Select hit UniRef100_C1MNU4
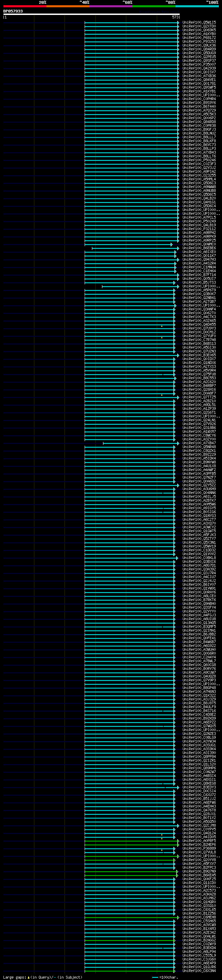The height and width of the screenshot is (980, 222). 199,267
